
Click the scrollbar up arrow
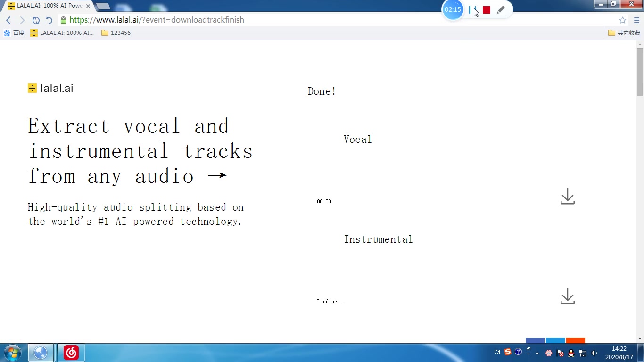click(x=640, y=44)
